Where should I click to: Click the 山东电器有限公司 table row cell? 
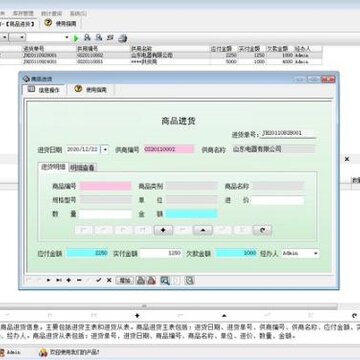pyautogui.click(x=170, y=55)
